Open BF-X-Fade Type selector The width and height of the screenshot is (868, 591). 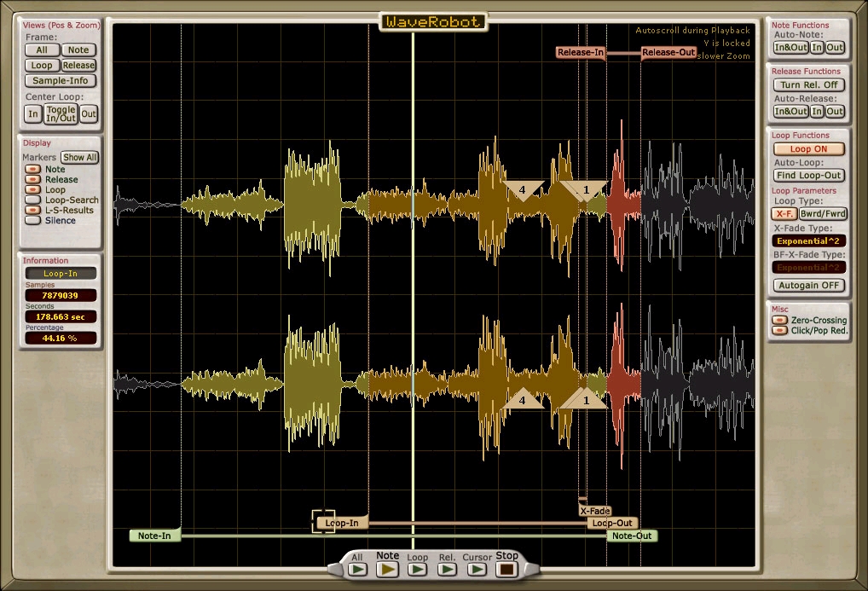[x=809, y=268]
